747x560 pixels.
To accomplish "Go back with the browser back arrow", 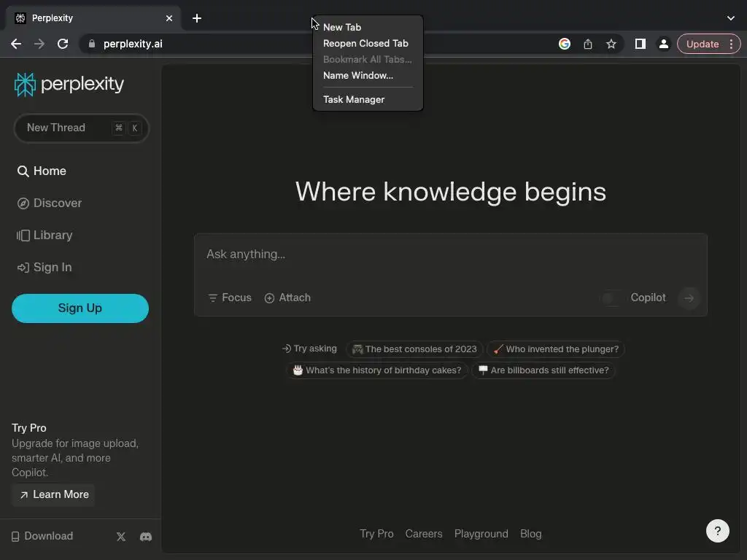I will [x=16, y=44].
